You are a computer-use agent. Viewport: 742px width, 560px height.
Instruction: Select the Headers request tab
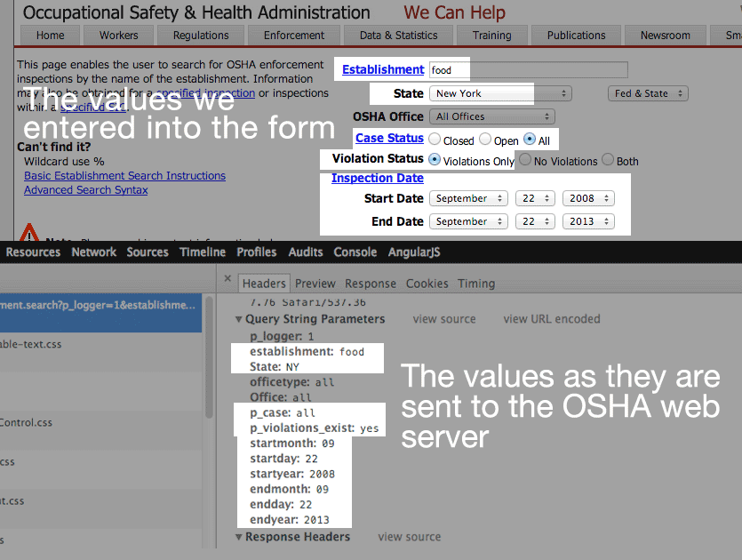264,284
